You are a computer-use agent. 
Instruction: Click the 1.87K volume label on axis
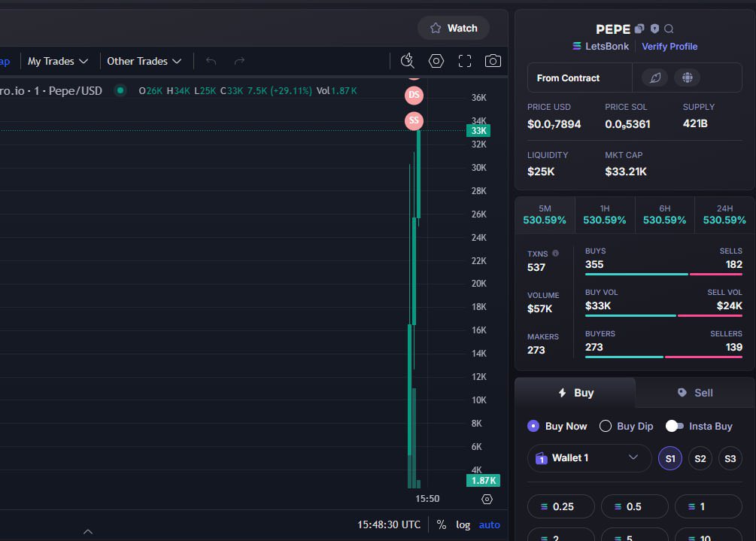pos(483,480)
